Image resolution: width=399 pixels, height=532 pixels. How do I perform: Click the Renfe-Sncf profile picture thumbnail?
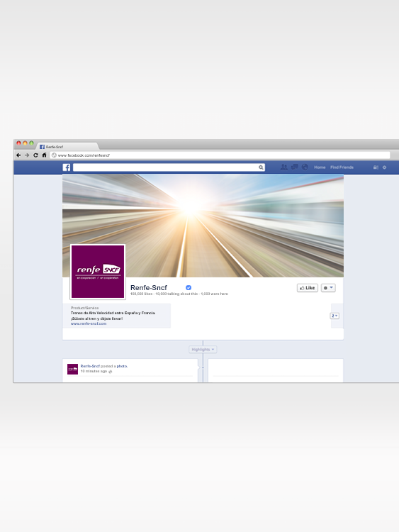coord(72,369)
